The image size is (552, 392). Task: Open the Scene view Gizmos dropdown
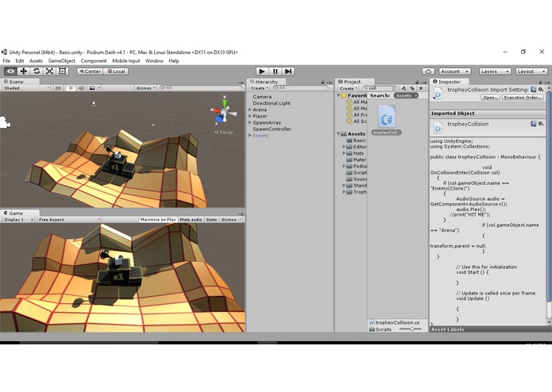[145, 88]
